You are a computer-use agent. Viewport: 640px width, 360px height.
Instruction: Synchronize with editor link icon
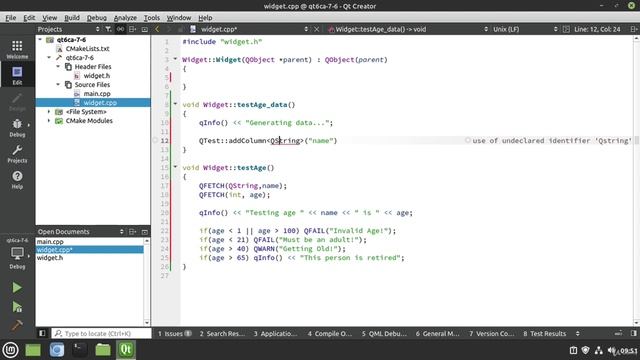point(120,29)
